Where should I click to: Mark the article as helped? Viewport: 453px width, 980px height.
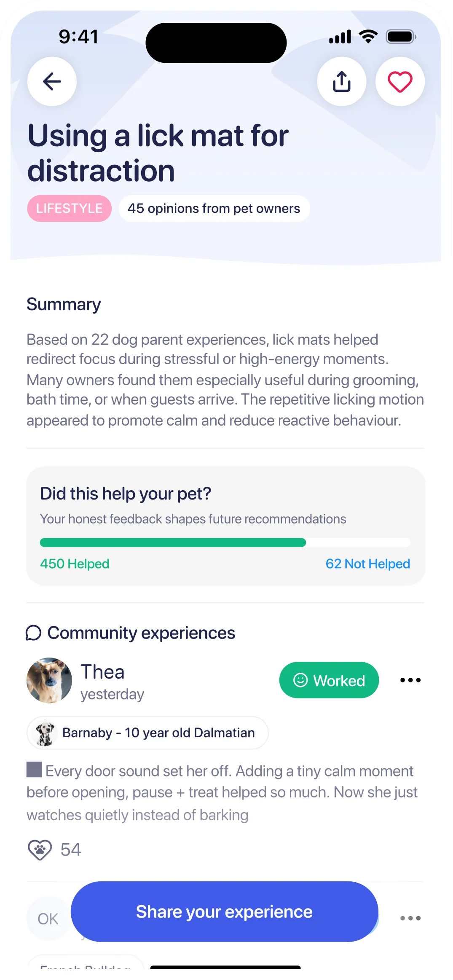[x=75, y=564]
